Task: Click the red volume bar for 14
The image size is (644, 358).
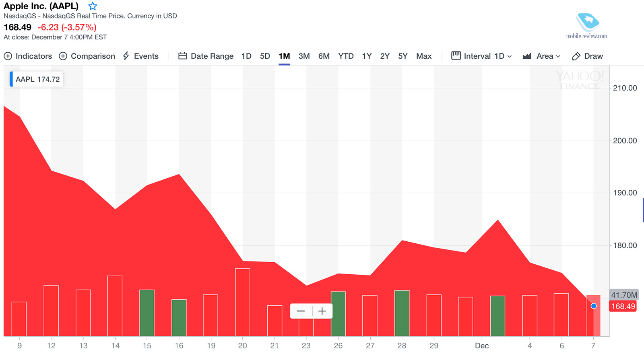Action: [x=115, y=306]
